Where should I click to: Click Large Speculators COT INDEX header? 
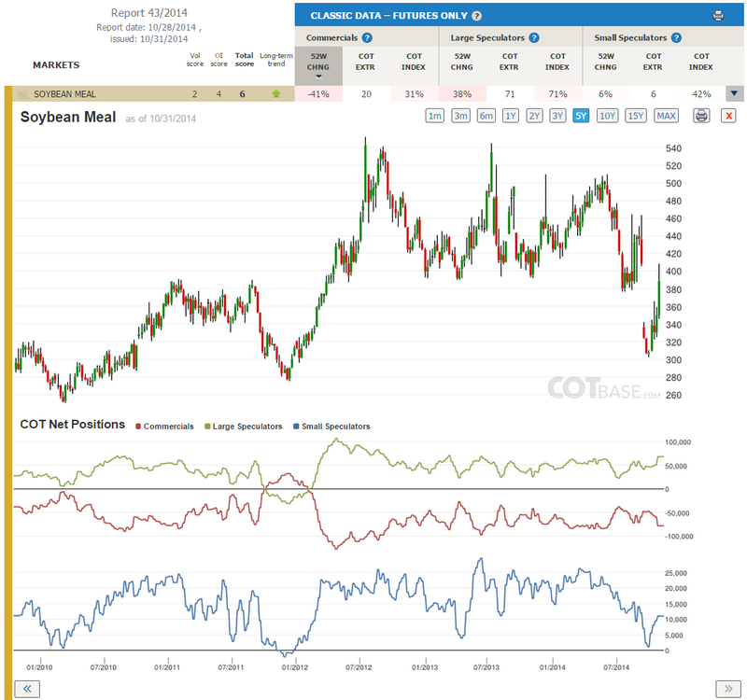tap(557, 62)
